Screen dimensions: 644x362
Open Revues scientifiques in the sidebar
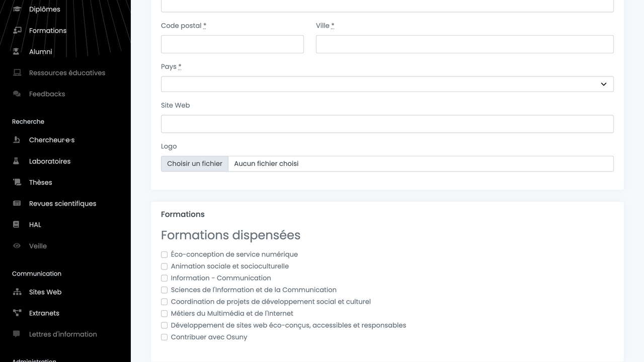[62, 203]
